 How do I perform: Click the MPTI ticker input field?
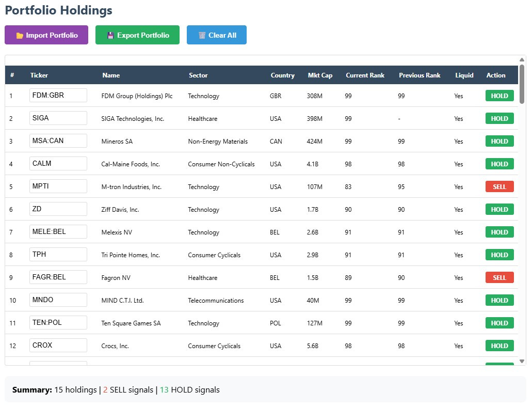(x=58, y=186)
